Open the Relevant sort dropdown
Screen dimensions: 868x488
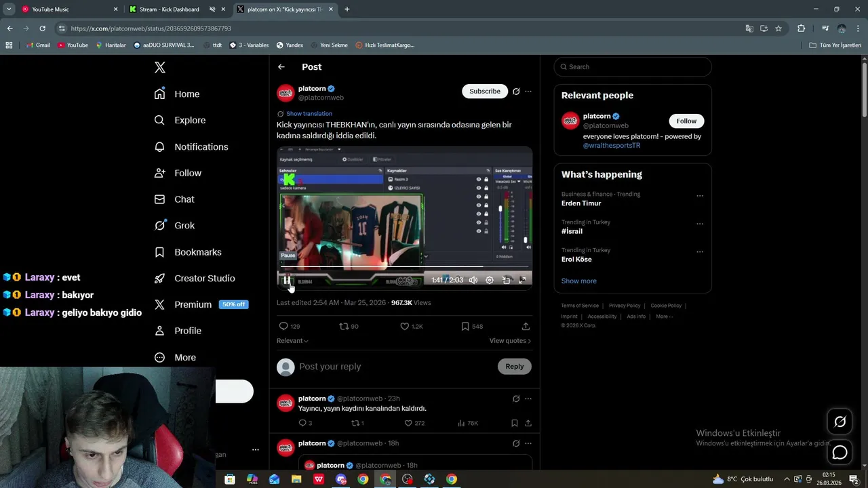(292, 341)
